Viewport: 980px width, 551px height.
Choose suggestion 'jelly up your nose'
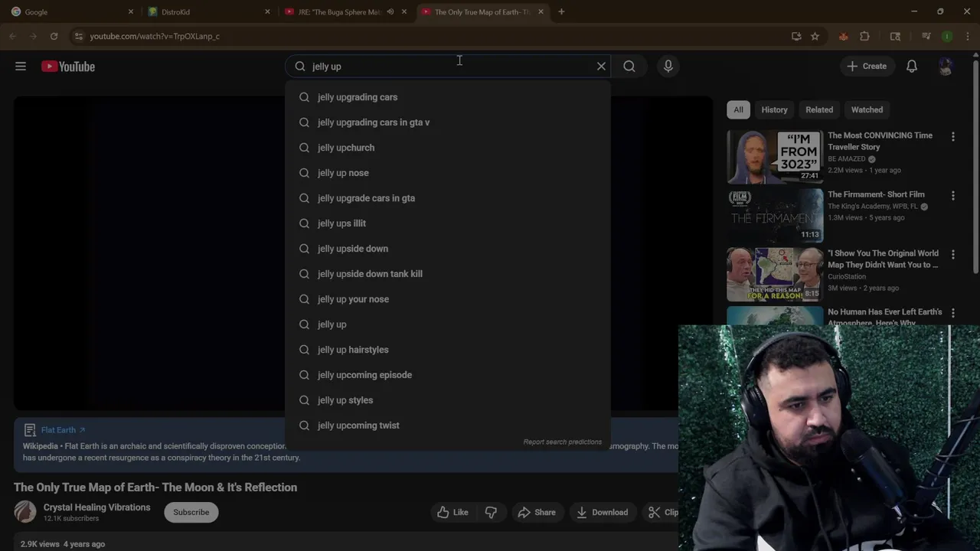[x=448, y=299]
